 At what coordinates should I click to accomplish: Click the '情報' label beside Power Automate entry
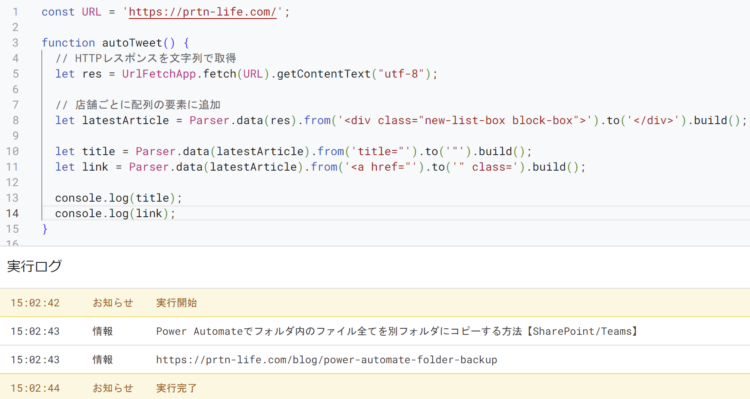coord(103,331)
